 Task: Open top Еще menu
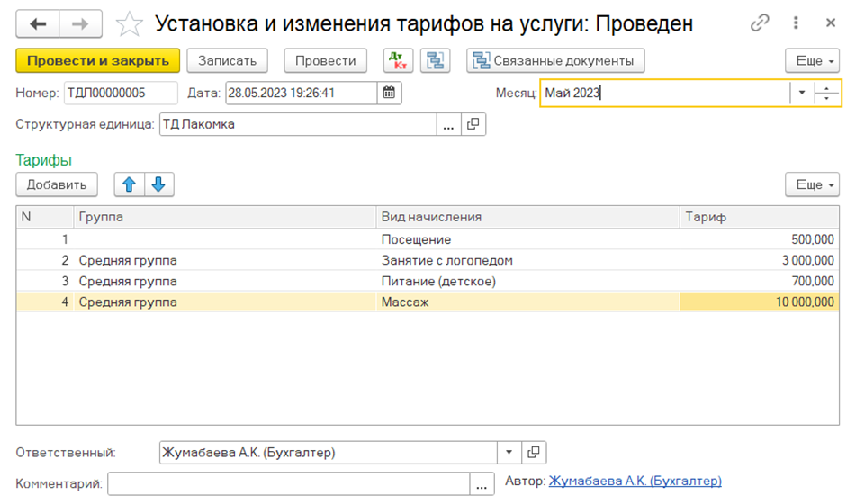[813, 61]
